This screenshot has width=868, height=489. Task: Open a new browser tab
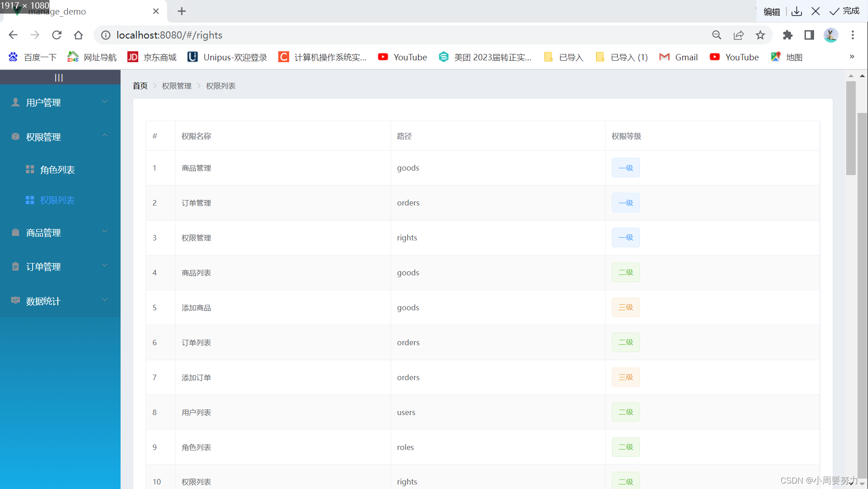(182, 11)
